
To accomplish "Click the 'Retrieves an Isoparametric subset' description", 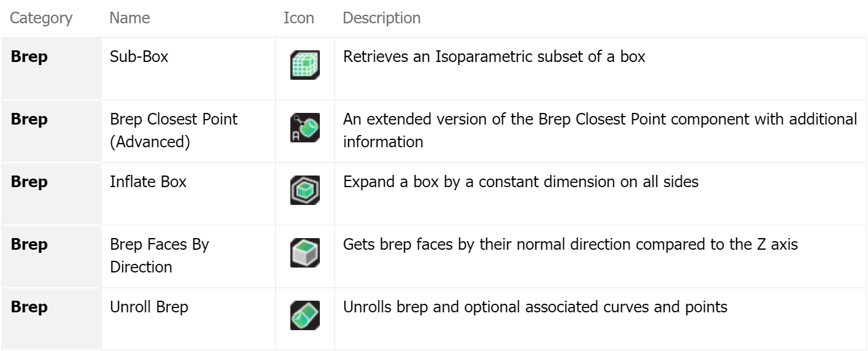I will [x=494, y=57].
